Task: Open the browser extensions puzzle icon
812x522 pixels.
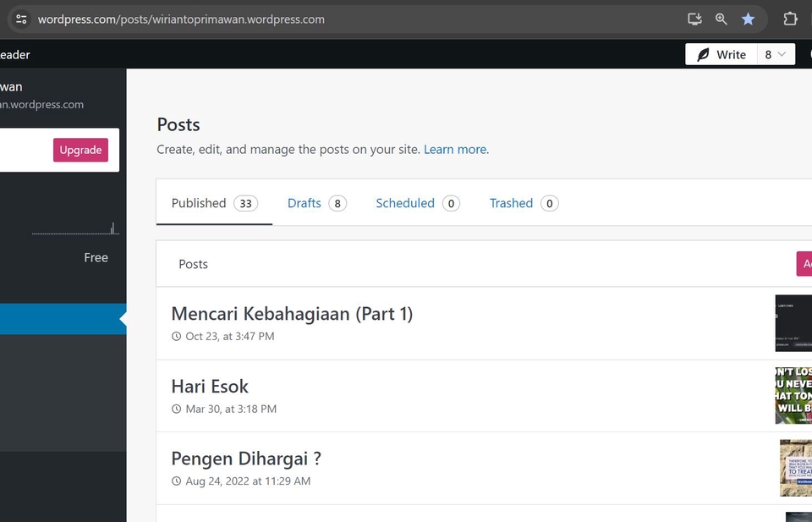Action: (x=790, y=19)
